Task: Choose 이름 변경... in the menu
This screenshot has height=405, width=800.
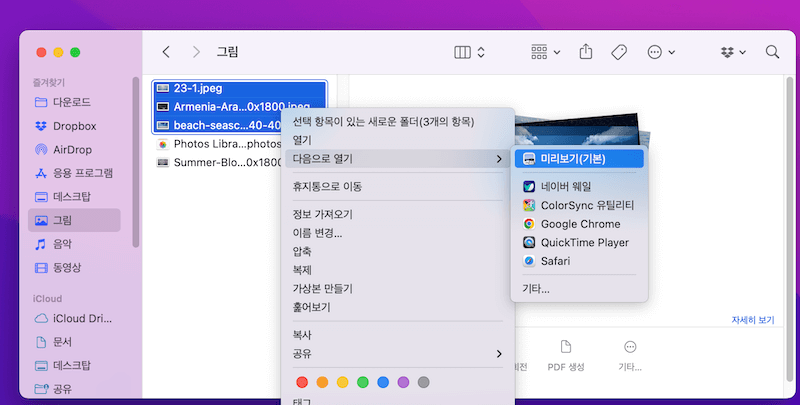Action: tap(397, 233)
